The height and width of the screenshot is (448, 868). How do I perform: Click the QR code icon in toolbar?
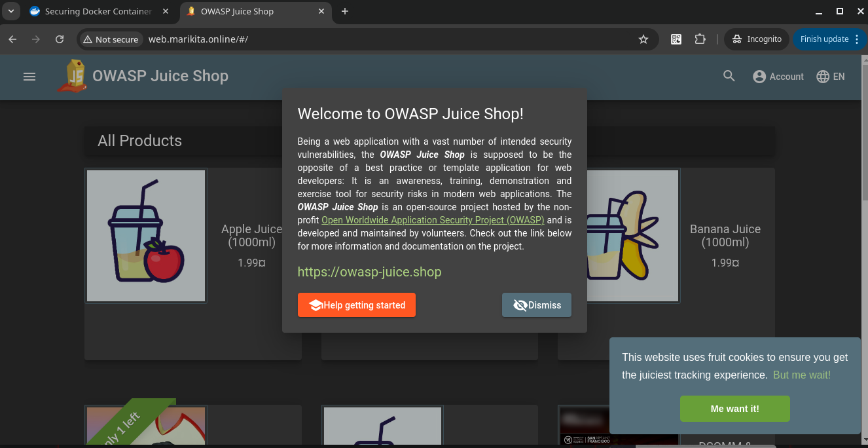pyautogui.click(x=676, y=39)
